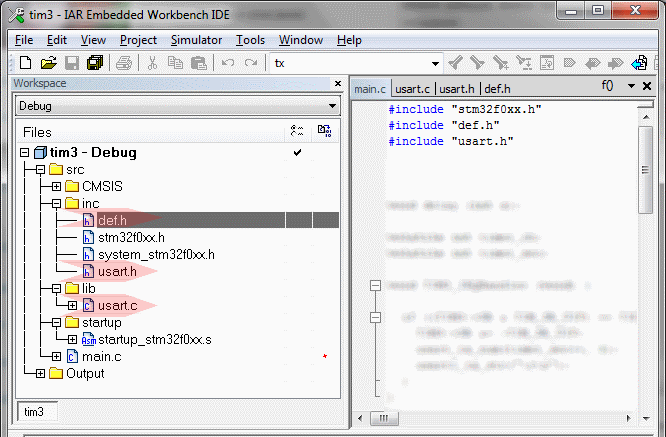Expand usart.c dependencies in tree
The image size is (666, 437).
pos(72,305)
